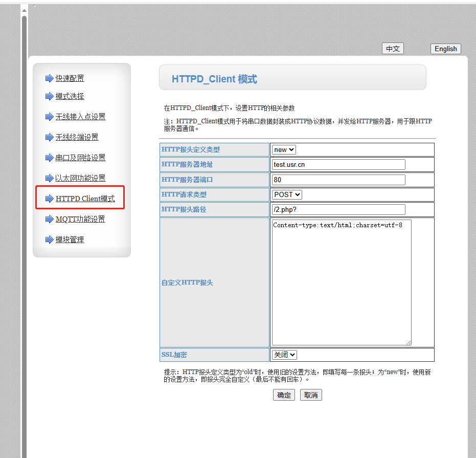
Task: Switch language to 中文
Action: tap(393, 49)
